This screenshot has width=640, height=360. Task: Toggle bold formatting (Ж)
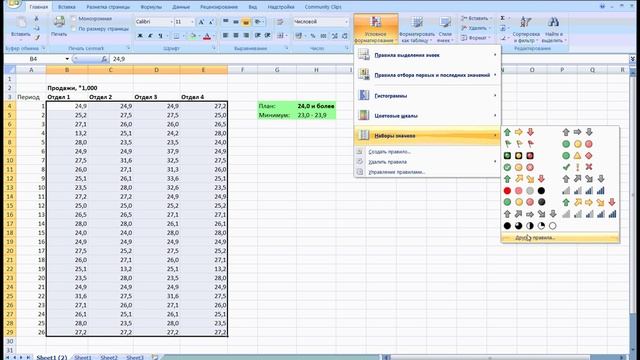[x=140, y=36]
